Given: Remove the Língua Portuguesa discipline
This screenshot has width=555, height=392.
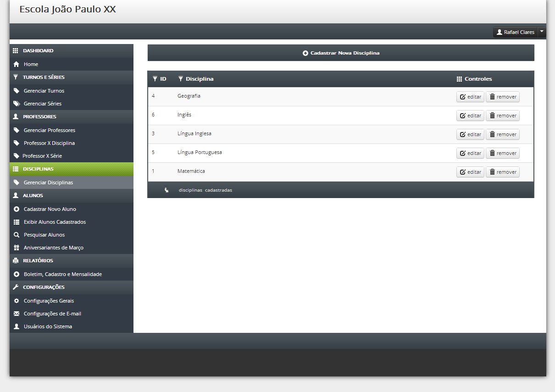Looking at the screenshot, I should (x=503, y=153).
